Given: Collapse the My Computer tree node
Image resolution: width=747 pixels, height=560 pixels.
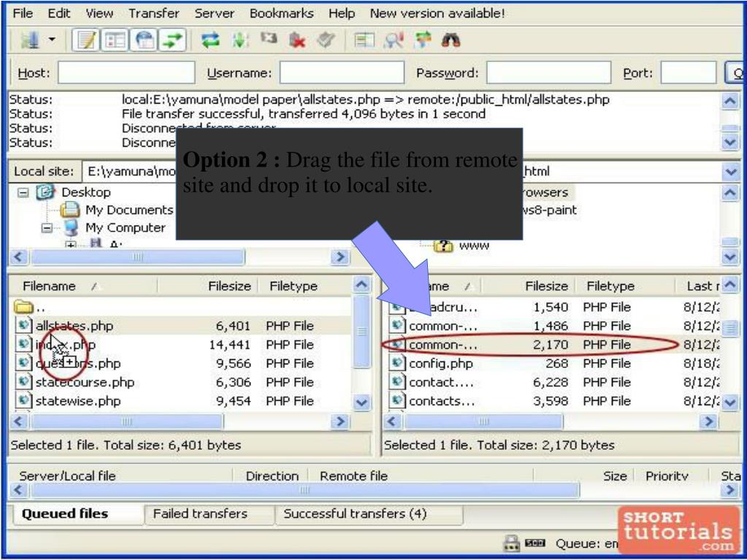Looking at the screenshot, I should [47, 228].
